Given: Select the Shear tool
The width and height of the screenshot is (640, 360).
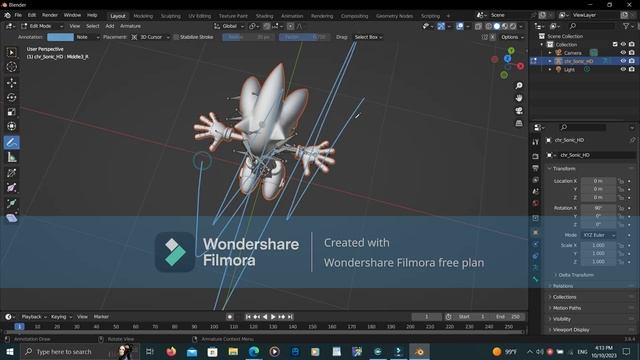Looking at the screenshot, I should click(11, 218).
